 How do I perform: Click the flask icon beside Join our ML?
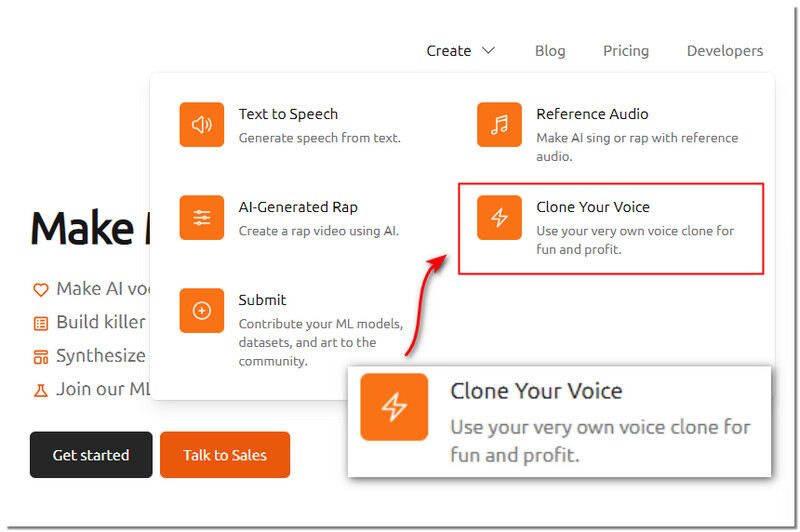pyautogui.click(x=41, y=390)
